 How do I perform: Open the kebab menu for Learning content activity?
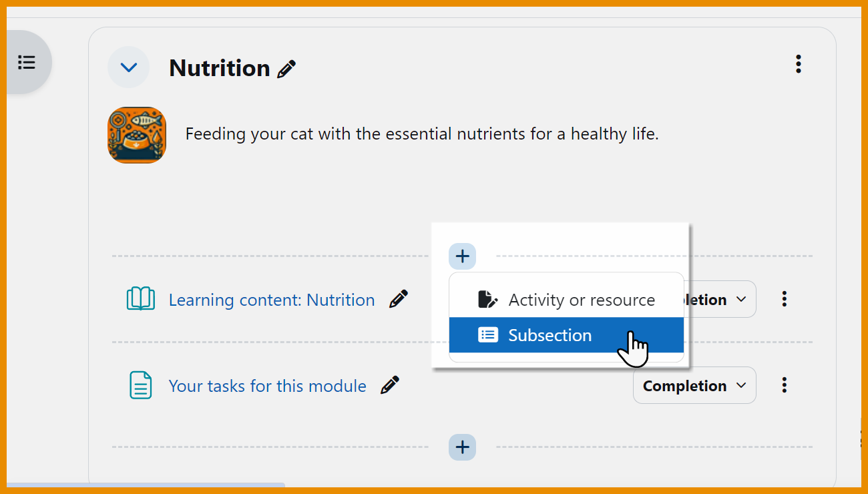(x=784, y=299)
